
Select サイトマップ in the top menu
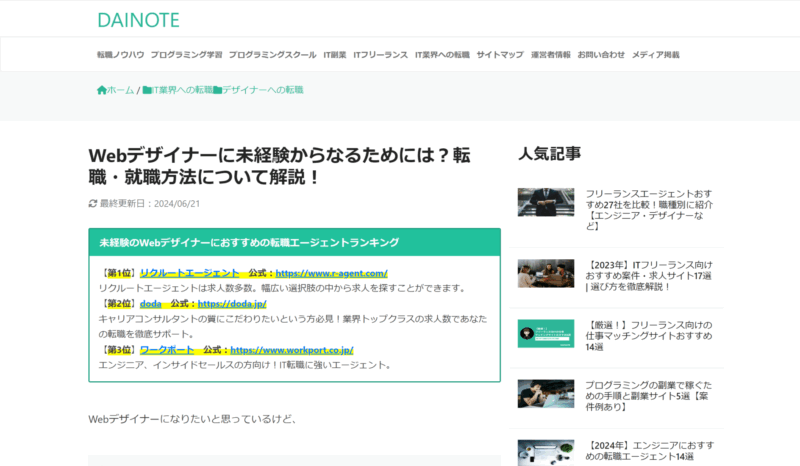[499, 54]
